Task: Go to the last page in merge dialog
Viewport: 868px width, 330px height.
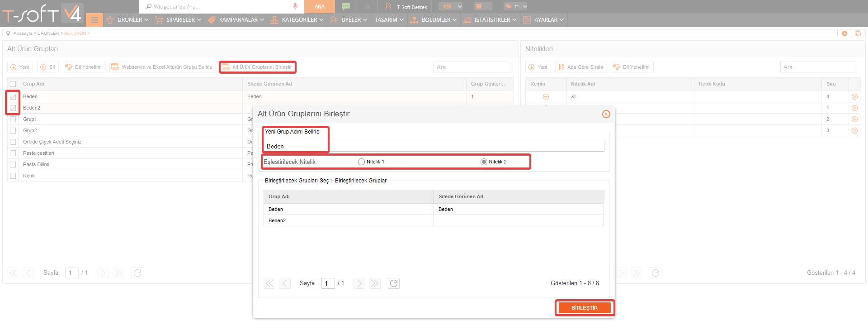Action: (x=374, y=283)
